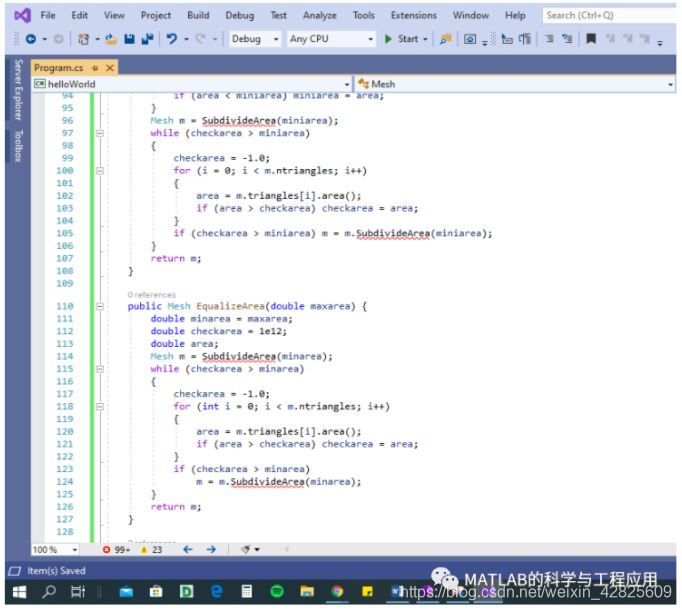This screenshot has width=682, height=611.
Task: Click the Find in Files icon
Action: 446,39
